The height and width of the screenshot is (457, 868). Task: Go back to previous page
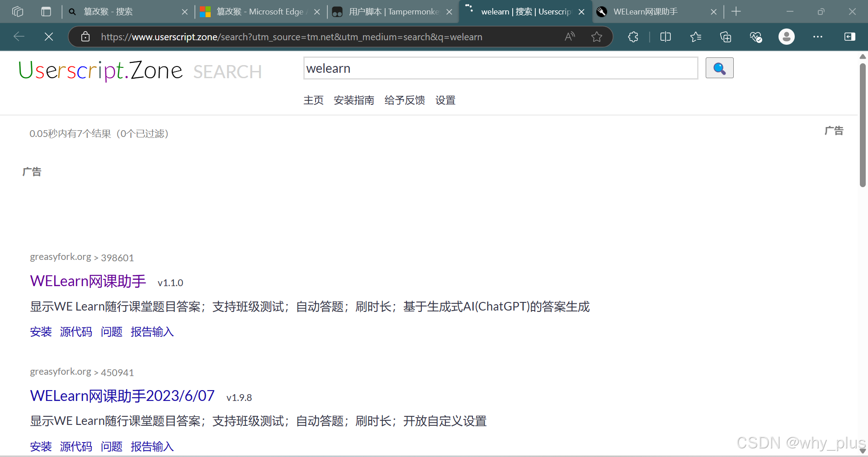(x=19, y=37)
